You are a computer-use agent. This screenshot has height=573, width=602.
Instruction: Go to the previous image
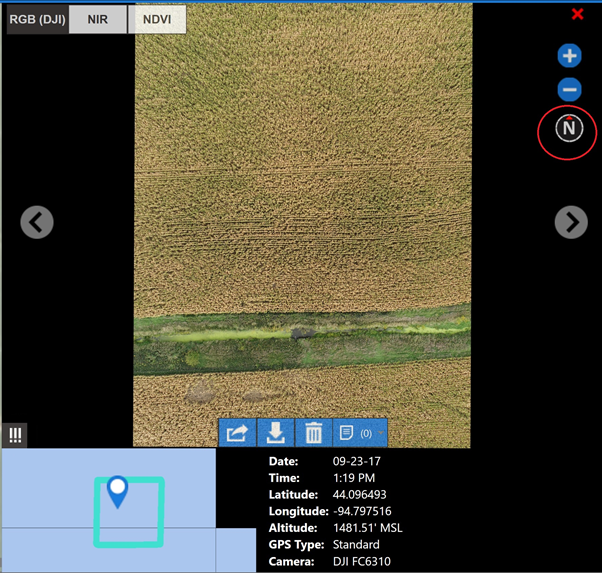click(37, 222)
